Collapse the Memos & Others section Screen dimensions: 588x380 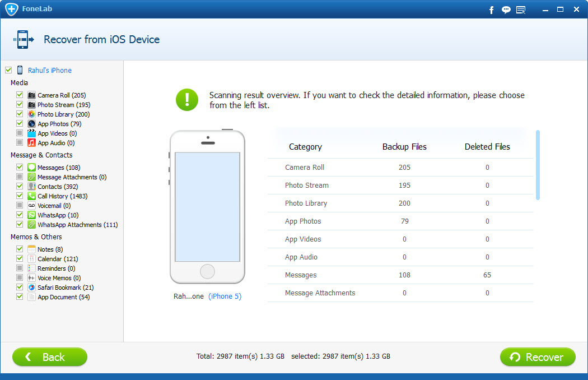(x=36, y=237)
